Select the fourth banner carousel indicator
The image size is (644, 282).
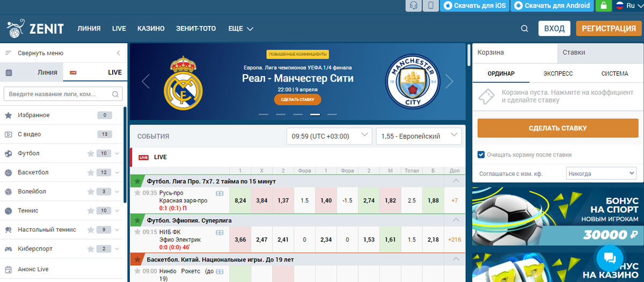tap(315, 114)
